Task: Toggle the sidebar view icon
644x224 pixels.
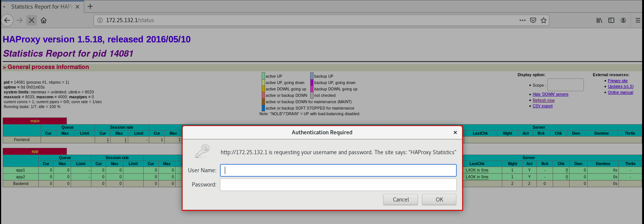Action: click(x=611, y=20)
